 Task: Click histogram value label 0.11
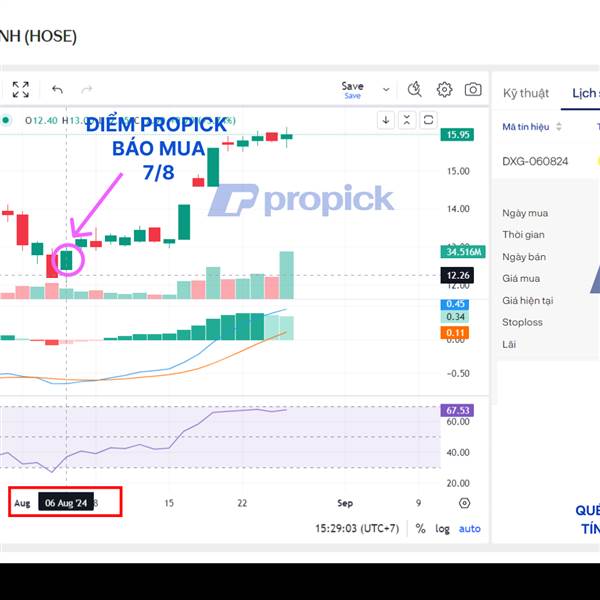tap(455, 333)
